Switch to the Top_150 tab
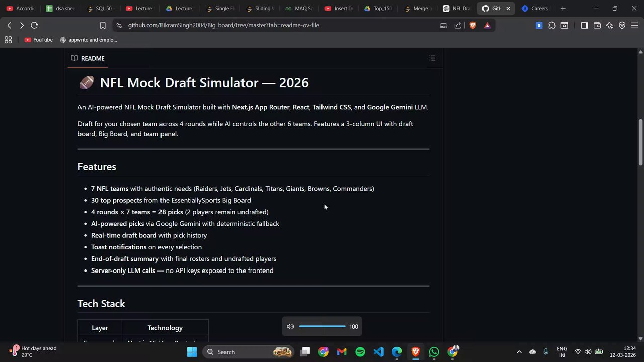Screen dimensions: 644x362 tap(378, 8)
